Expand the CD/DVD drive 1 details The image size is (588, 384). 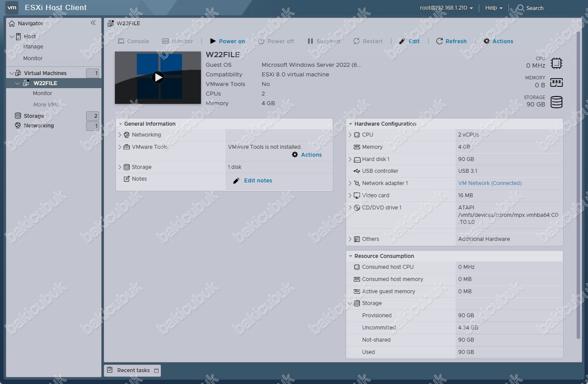click(x=350, y=208)
